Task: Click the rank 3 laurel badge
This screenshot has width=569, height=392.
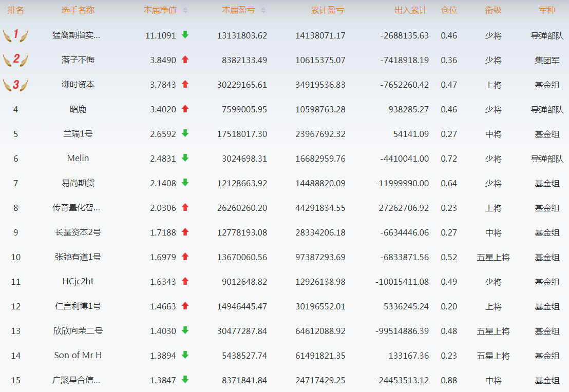Action: (15, 85)
